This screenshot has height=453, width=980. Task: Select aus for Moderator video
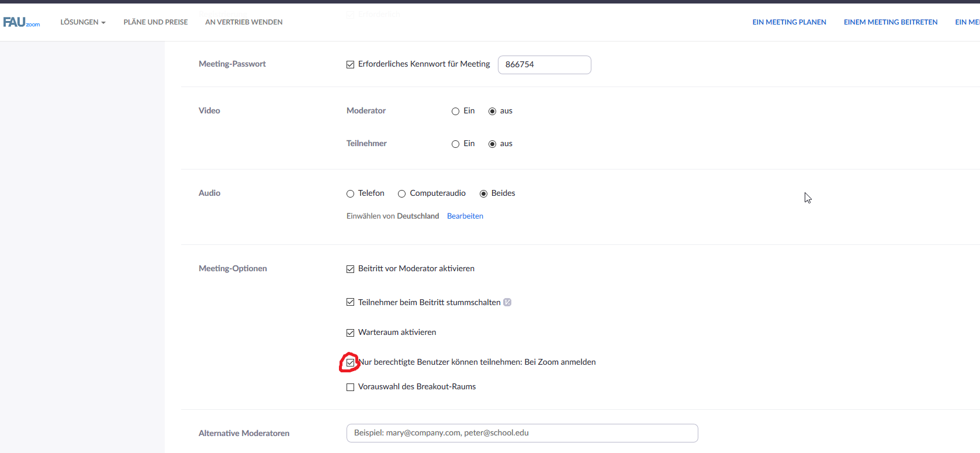pyautogui.click(x=493, y=111)
